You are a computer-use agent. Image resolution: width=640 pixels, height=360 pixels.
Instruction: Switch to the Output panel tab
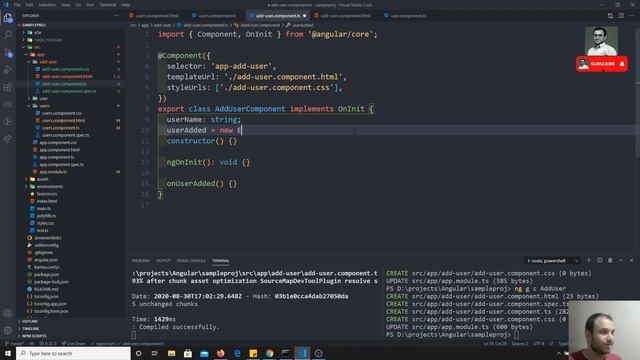tap(163, 261)
